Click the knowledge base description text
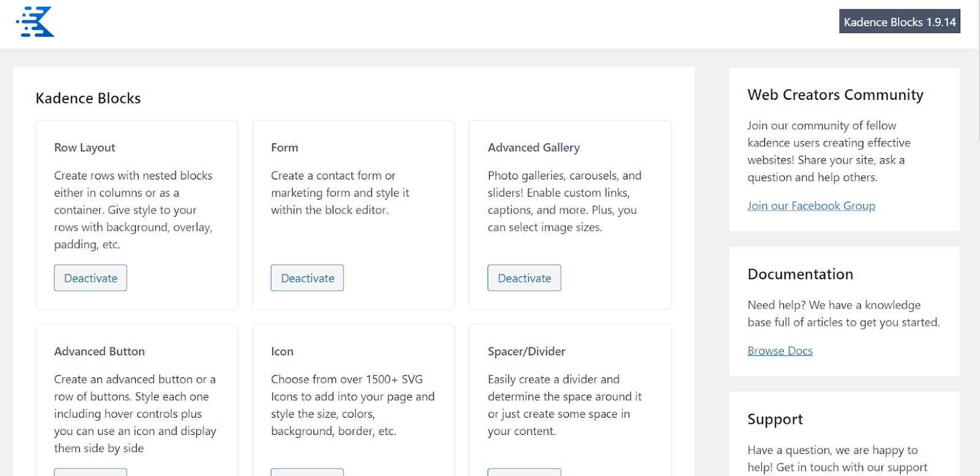The height and width of the screenshot is (476, 980). [x=843, y=314]
